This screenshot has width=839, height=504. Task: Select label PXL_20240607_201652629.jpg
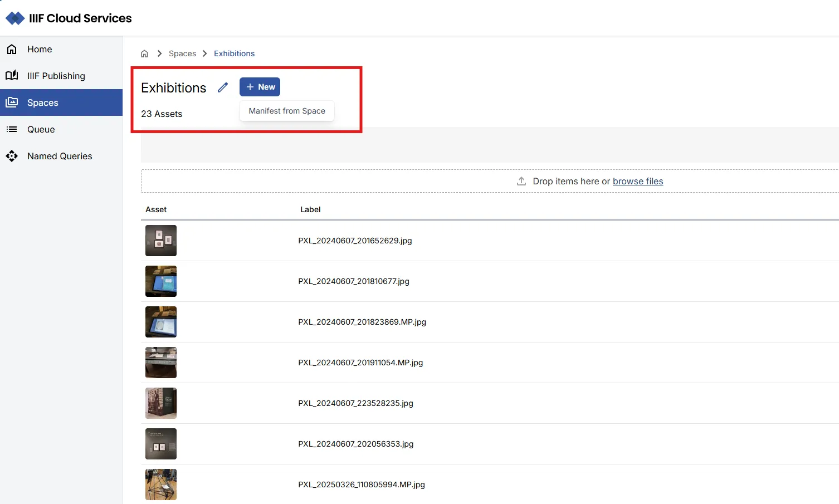click(x=355, y=241)
